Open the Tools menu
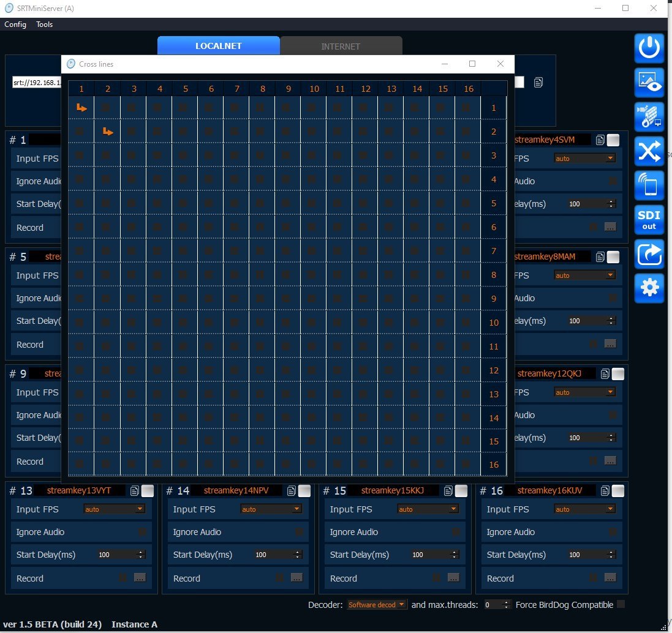672x633 pixels. tap(44, 24)
